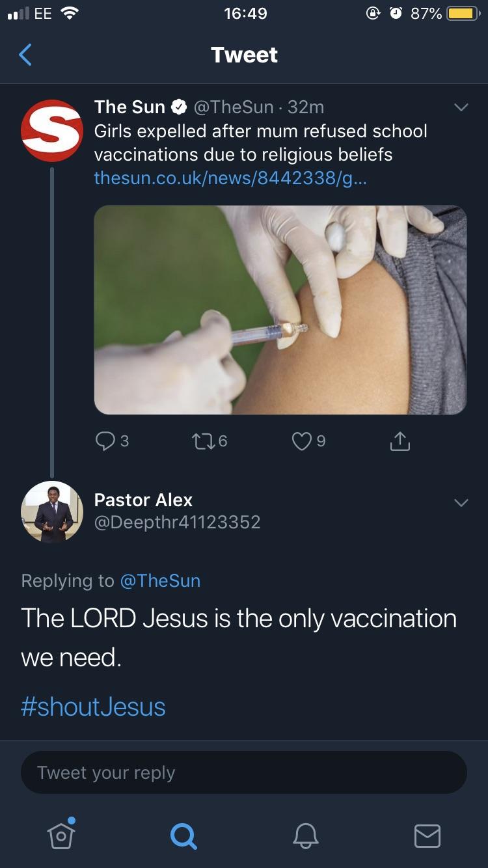Tap the Tweet your reply field
This screenshot has width=488, height=868.
point(244,773)
